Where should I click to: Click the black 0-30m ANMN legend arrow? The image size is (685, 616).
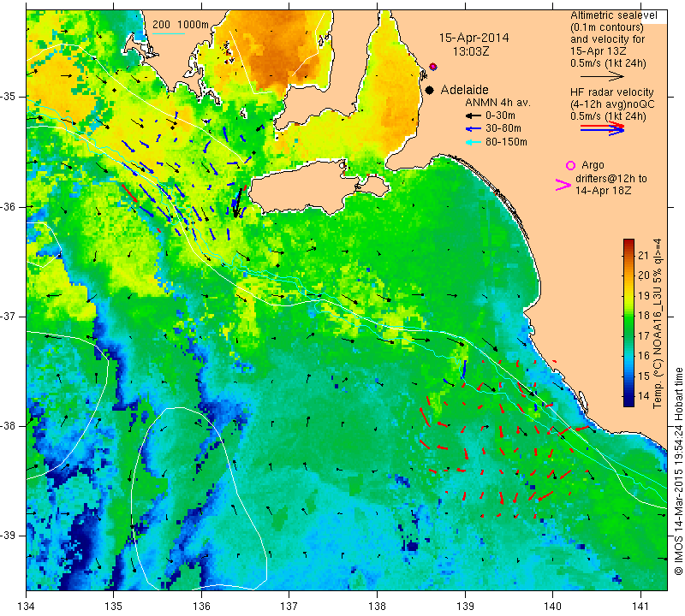point(474,115)
